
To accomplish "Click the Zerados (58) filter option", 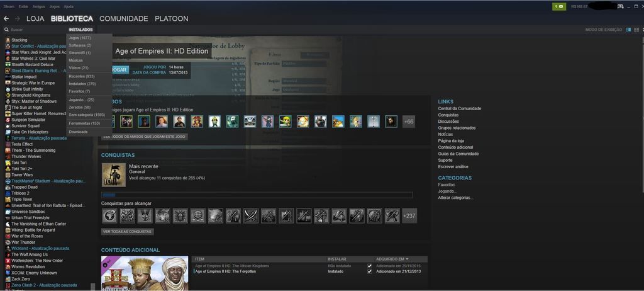I will [x=80, y=108].
